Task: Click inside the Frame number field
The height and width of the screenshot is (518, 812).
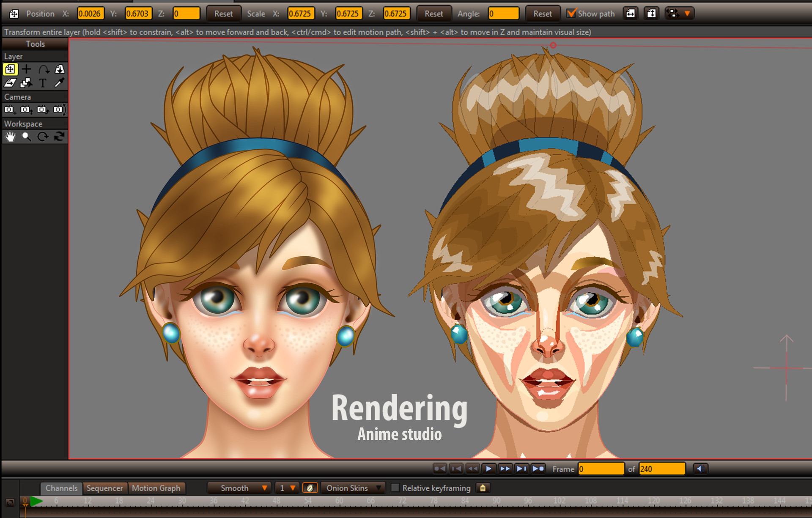Action: click(601, 469)
